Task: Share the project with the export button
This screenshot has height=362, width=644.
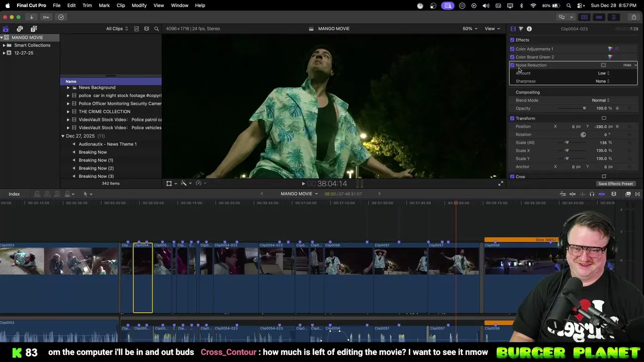Action: [633, 17]
